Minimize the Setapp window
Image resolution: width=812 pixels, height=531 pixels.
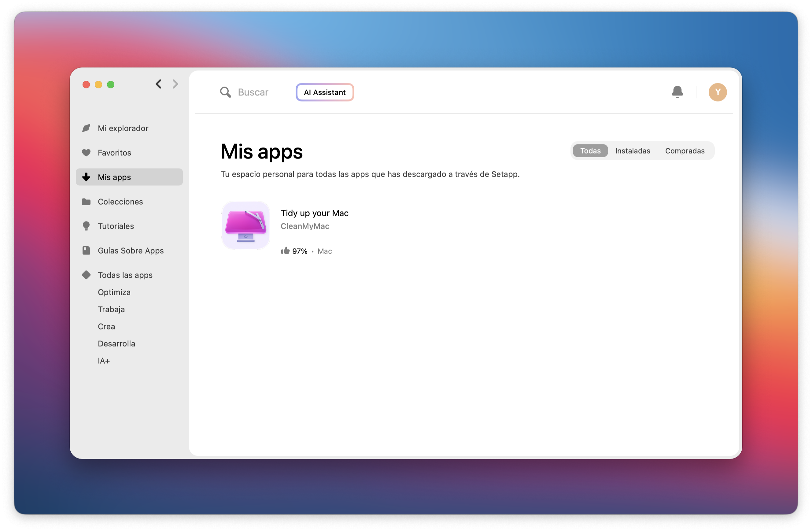[x=99, y=85]
